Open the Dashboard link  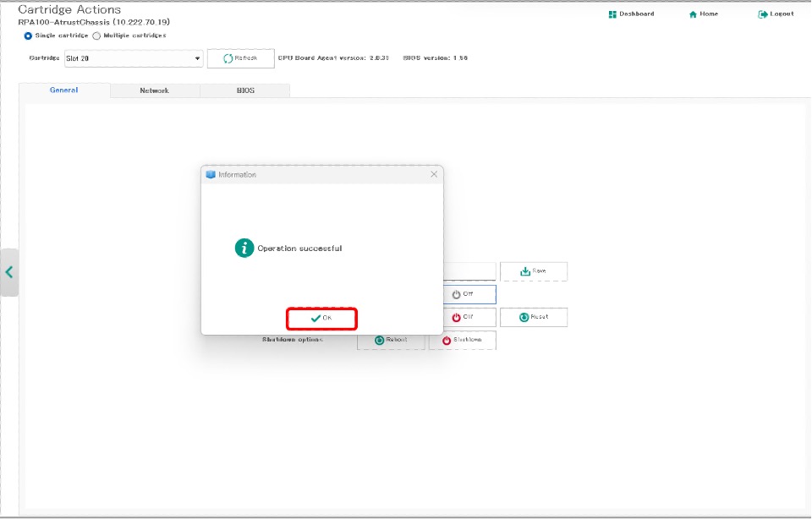[631, 14]
